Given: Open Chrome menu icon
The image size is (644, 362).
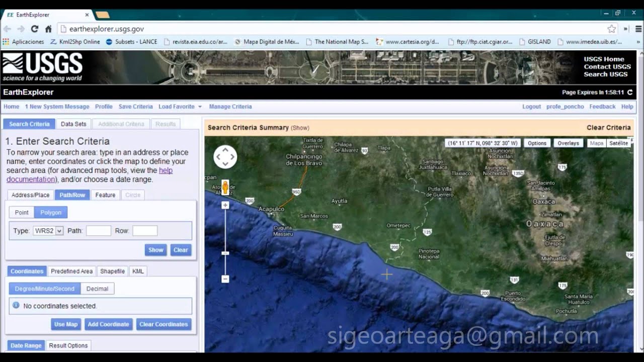Looking at the screenshot, I should 639,29.
